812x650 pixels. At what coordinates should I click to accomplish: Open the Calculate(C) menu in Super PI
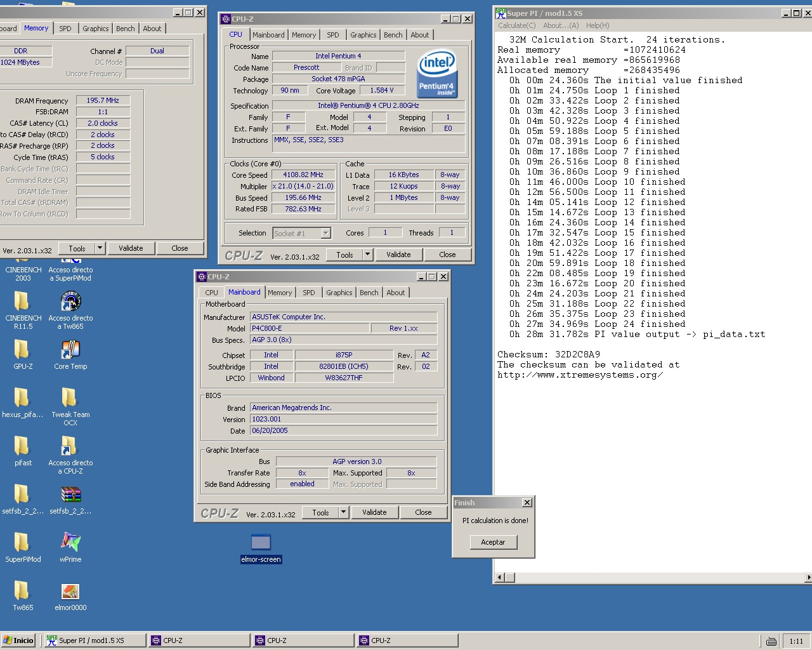coord(517,25)
